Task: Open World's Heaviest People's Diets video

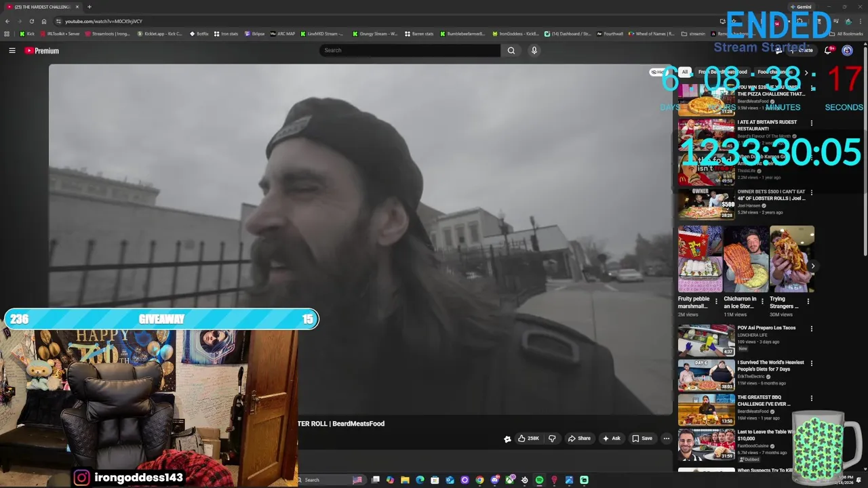Action: pyautogui.click(x=771, y=365)
